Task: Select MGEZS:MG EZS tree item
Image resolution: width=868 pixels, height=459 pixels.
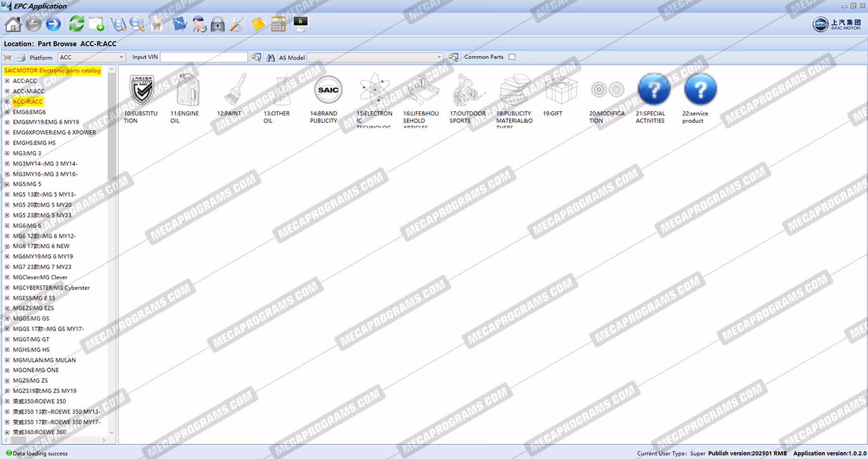Action: pyautogui.click(x=34, y=308)
